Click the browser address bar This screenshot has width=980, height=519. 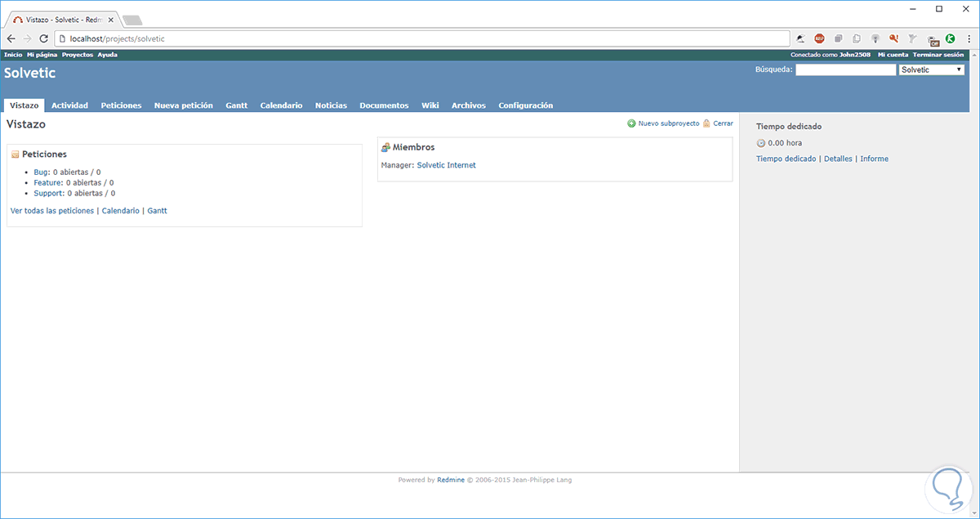click(x=327, y=38)
